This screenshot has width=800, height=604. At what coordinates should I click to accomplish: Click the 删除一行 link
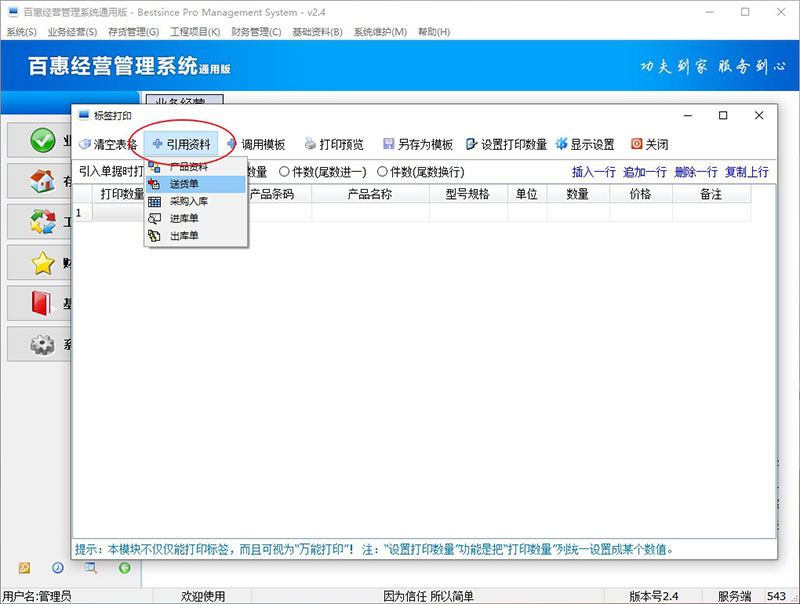tap(696, 172)
